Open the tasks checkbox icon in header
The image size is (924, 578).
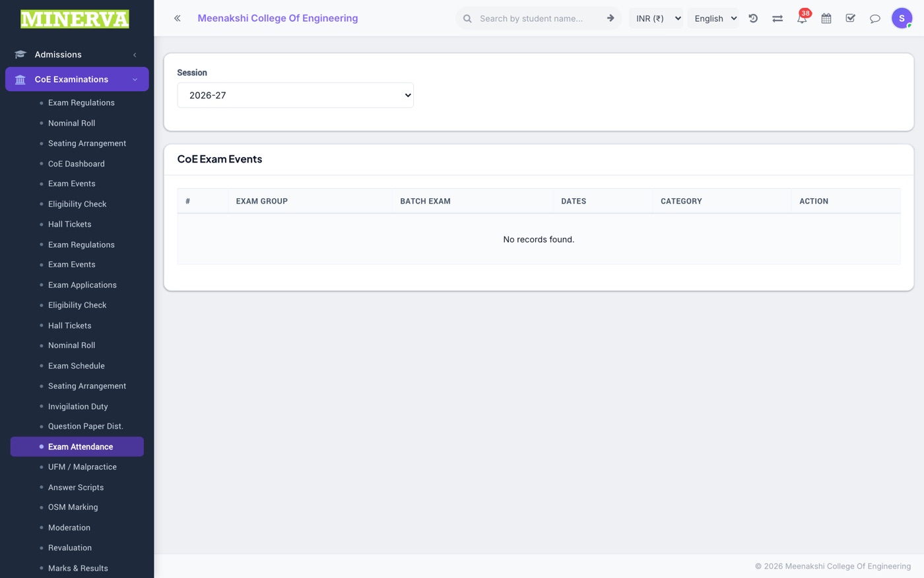coord(851,18)
